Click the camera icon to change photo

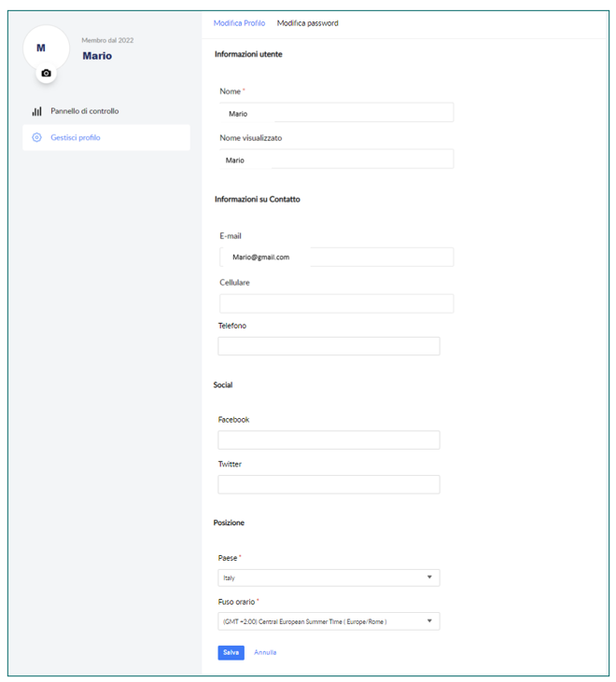point(46,73)
